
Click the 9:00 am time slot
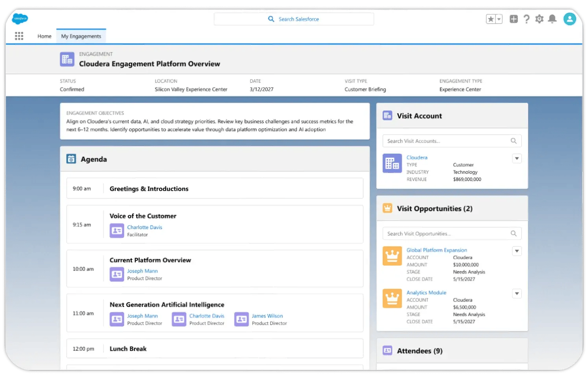(x=82, y=188)
